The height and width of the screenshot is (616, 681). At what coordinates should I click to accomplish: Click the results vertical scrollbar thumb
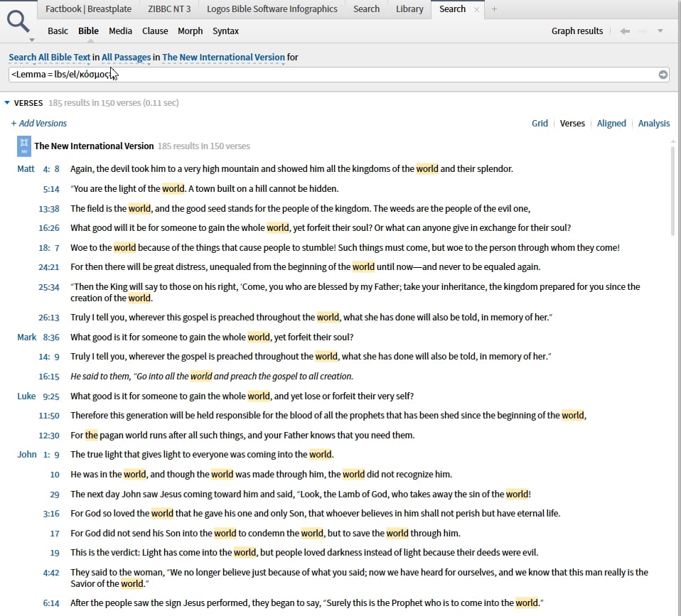coord(672,191)
